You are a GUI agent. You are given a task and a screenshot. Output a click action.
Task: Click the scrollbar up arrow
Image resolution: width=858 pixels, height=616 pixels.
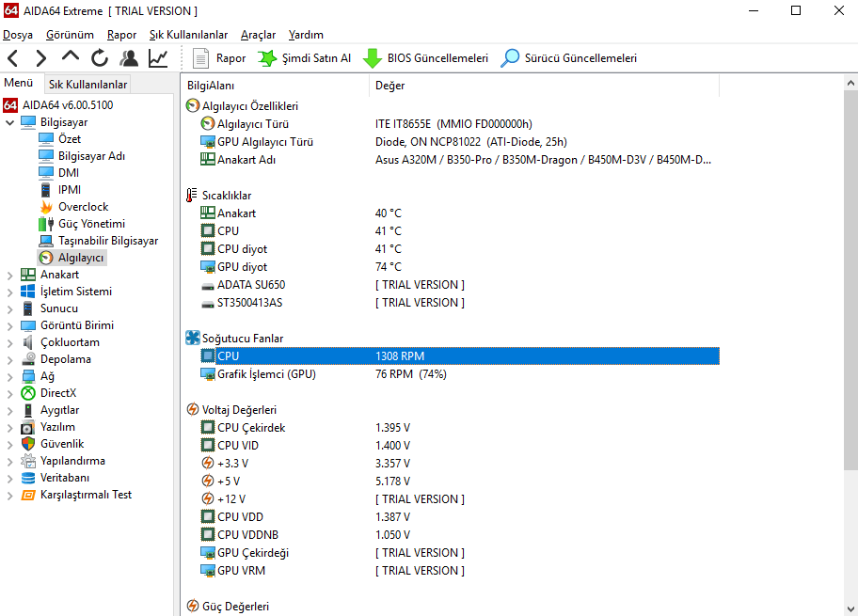[x=850, y=83]
